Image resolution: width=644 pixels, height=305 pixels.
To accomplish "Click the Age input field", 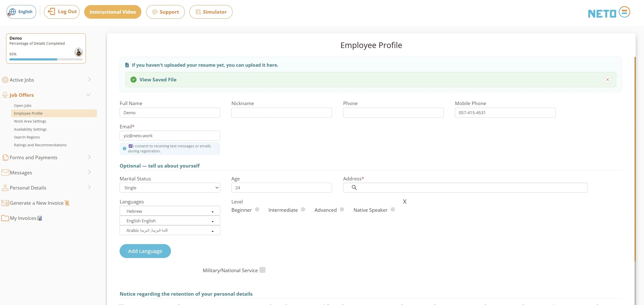I will point(282,188).
